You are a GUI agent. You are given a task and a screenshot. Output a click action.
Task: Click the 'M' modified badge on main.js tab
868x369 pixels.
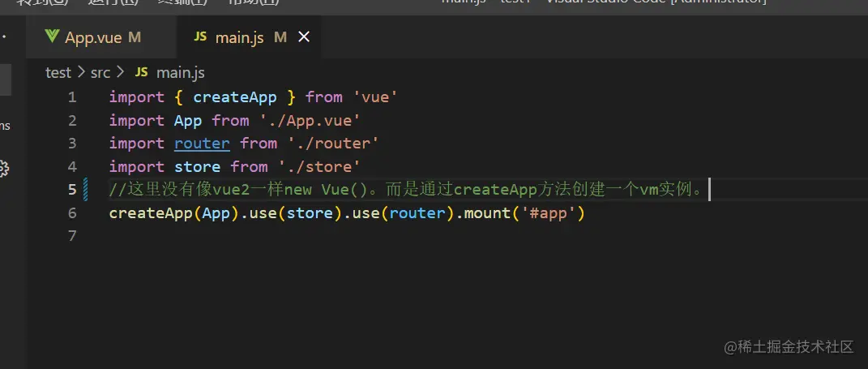coord(280,37)
